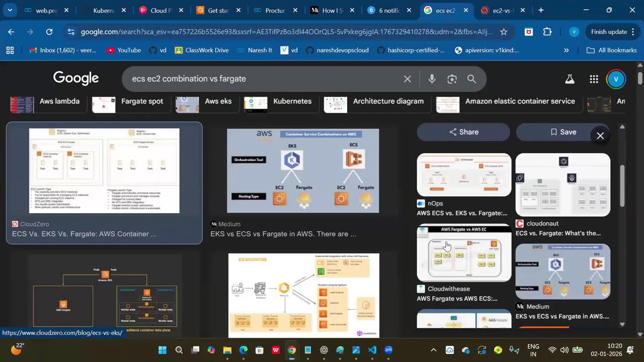Open the bookmarks bar apps shortcut
Viewport: 644px width, 362px height.
pos(10,50)
